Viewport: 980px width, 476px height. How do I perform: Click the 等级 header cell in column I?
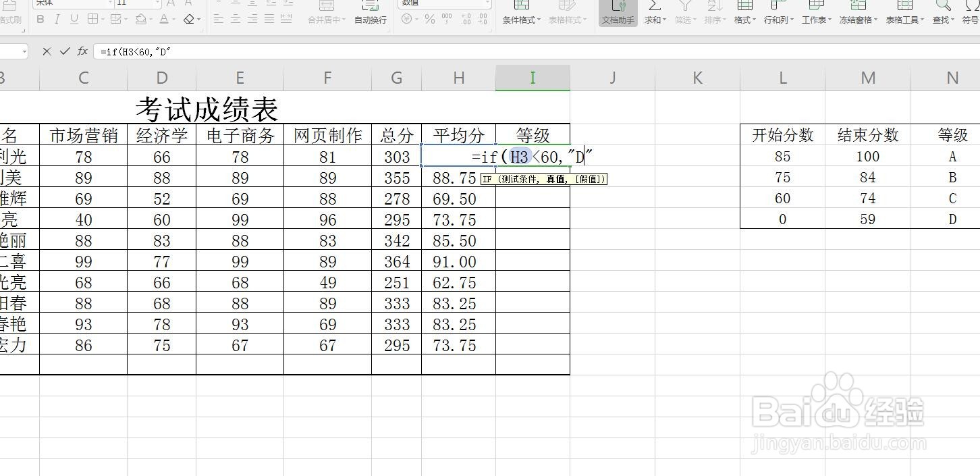coord(533,134)
